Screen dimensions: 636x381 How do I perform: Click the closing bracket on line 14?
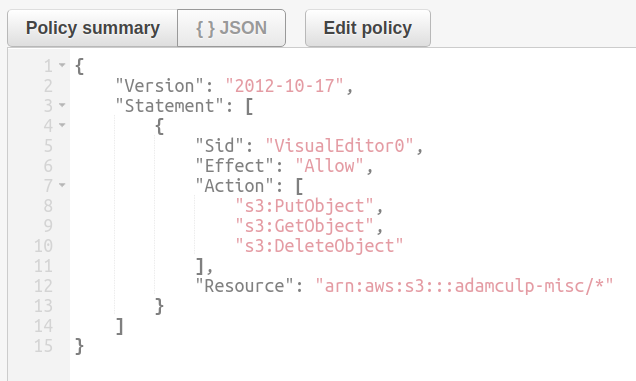pos(120,326)
